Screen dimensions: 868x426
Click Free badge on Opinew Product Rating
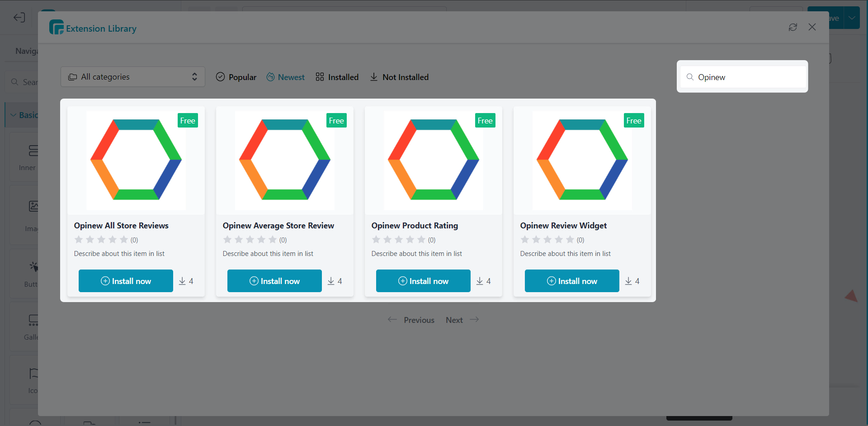pos(485,120)
